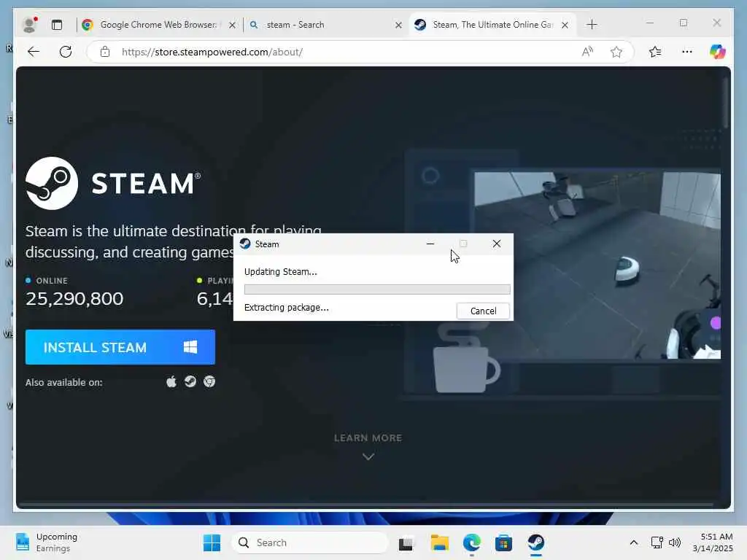Open Microsoft Store from the taskbar

click(x=503, y=542)
